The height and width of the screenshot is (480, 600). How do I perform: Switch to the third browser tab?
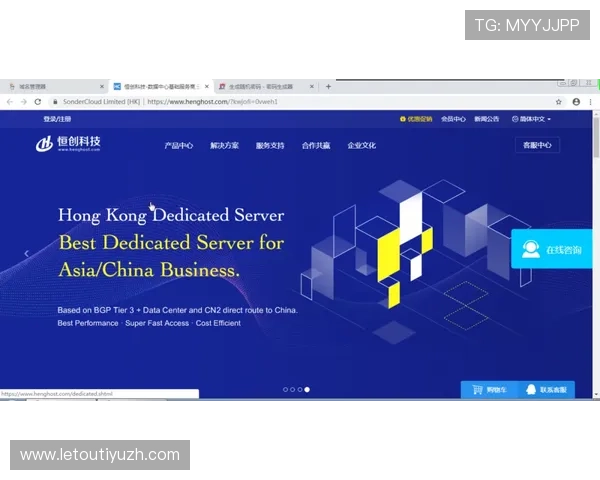click(264, 87)
